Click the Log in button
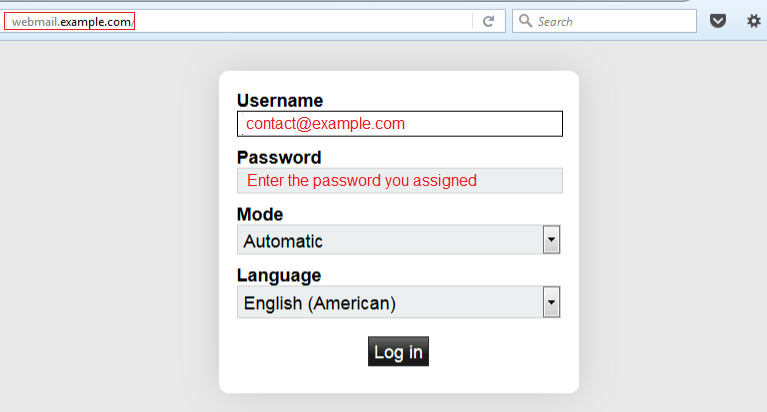Screen dimensions: 767x412 click(x=398, y=351)
